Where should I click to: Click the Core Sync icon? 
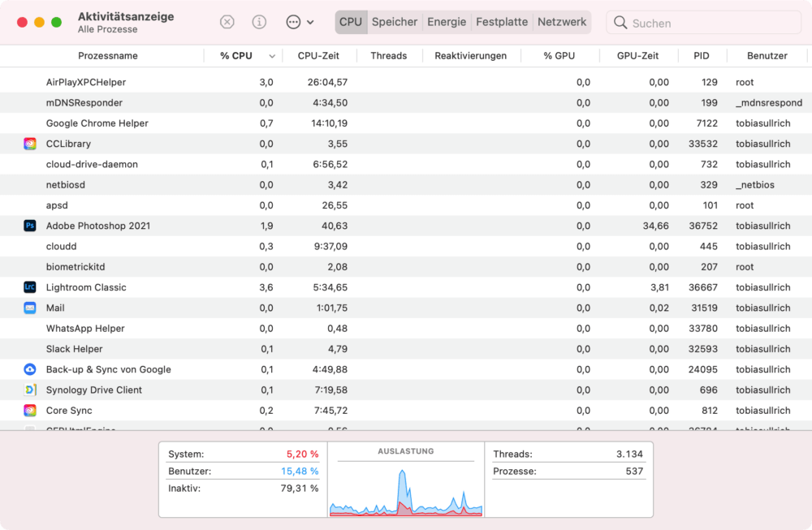[x=30, y=411]
